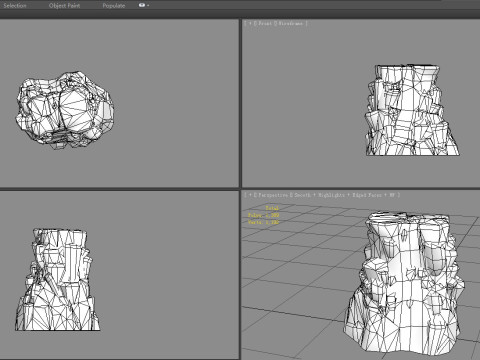The height and width of the screenshot is (360, 480).
Task: Open the Wireframe shading label menu
Action: pos(291,23)
